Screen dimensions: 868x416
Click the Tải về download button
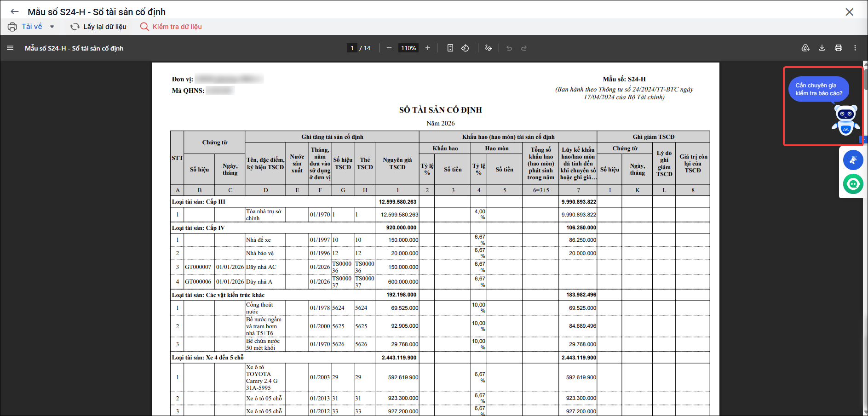[32, 27]
